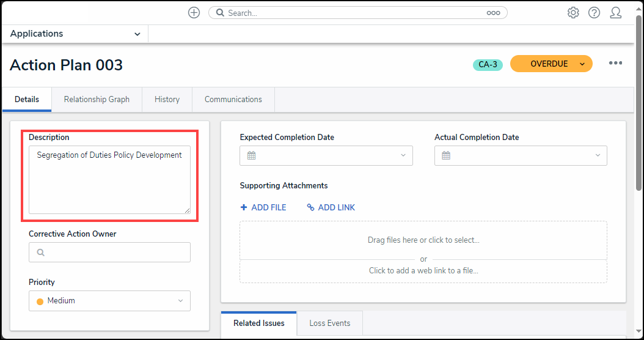Viewport: 644px width, 340px height.
Task: Open the settings gear icon
Action: click(573, 13)
